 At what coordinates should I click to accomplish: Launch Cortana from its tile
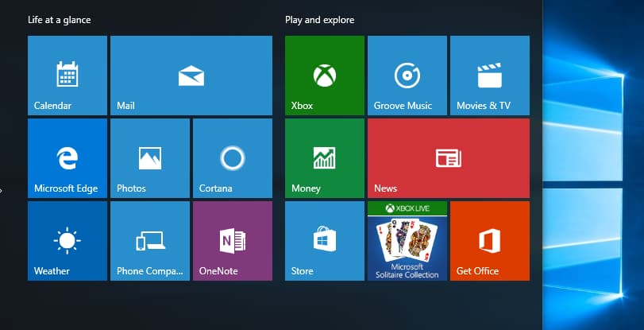[233, 158]
